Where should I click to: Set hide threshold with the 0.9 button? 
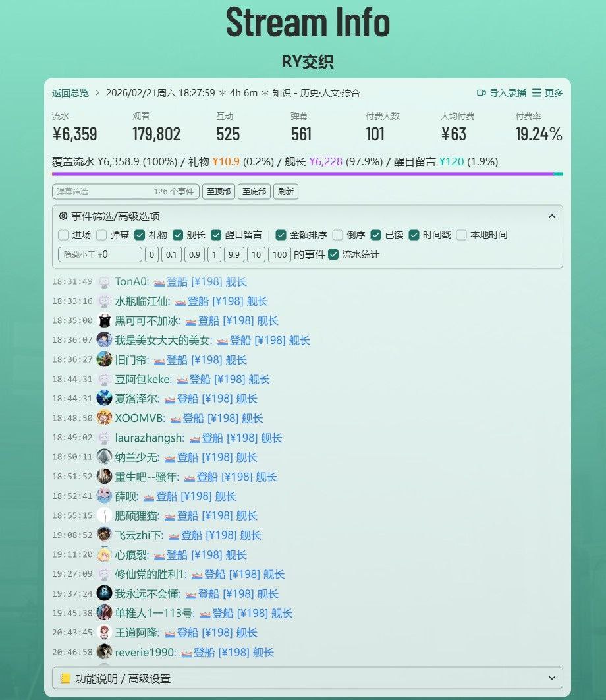(x=194, y=254)
